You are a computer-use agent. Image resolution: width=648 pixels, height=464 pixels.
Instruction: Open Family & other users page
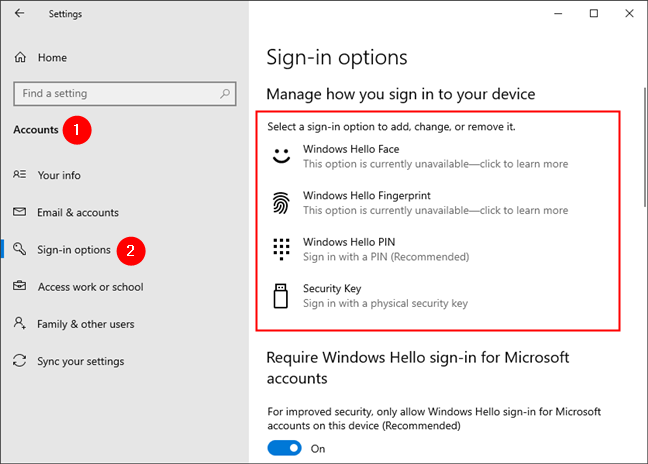click(86, 324)
